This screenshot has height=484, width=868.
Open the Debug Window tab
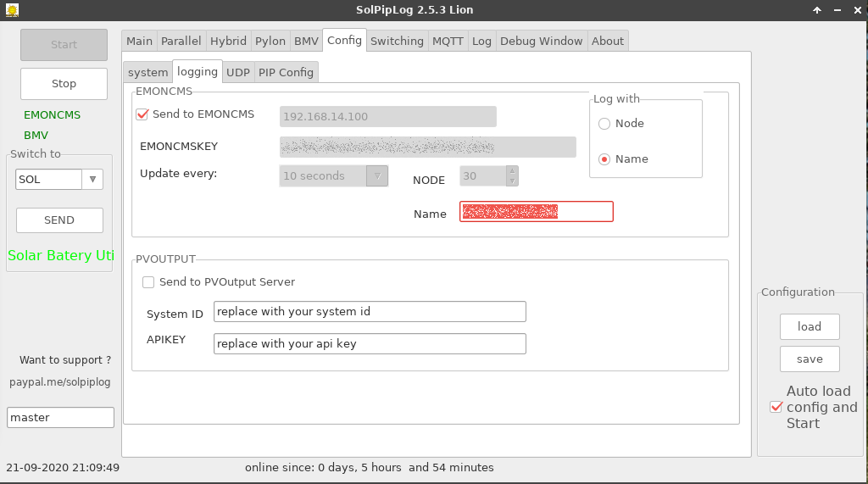[x=541, y=41]
